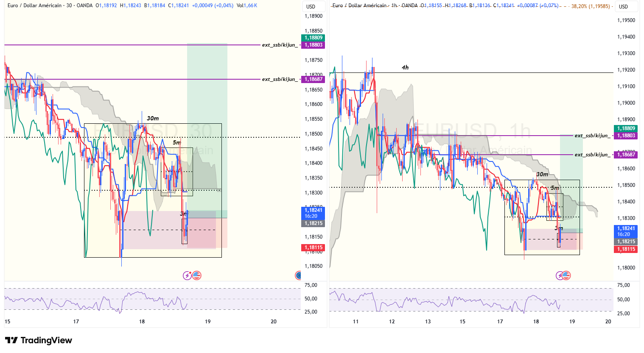This screenshot has height=353, width=644.
Task: Click the US flag economic event icon in the 30-minute chart
Action: point(196,276)
